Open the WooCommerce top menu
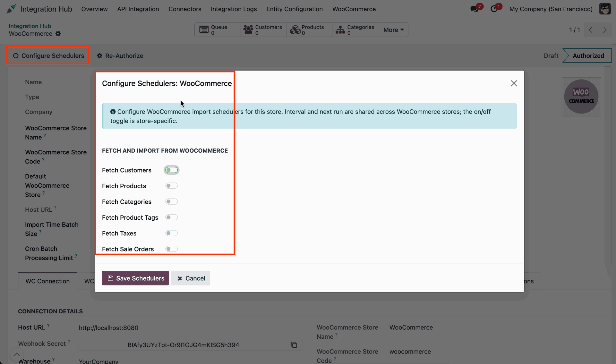Viewport: 616px width, 364px height. (x=354, y=9)
